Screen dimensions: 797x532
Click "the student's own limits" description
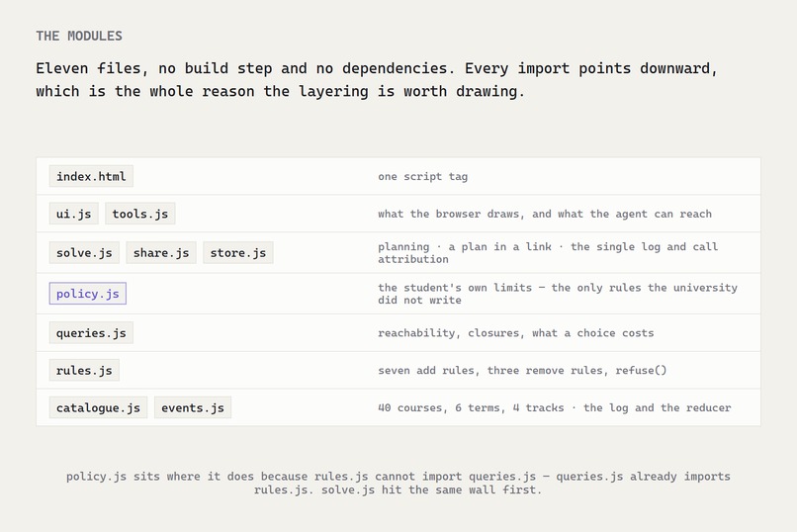pyautogui.click(x=558, y=294)
